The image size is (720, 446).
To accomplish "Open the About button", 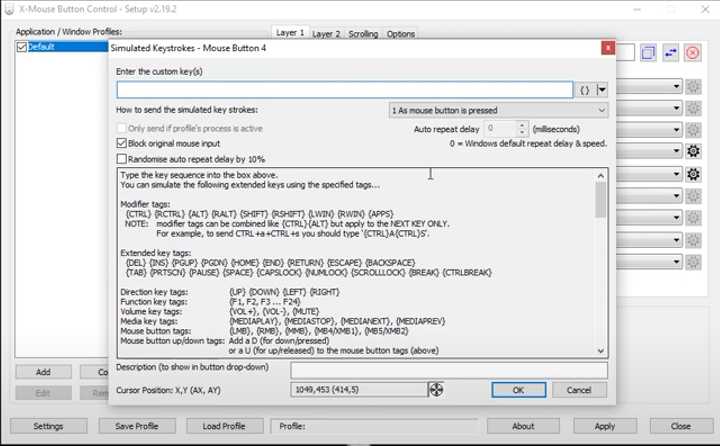I will click(523, 426).
